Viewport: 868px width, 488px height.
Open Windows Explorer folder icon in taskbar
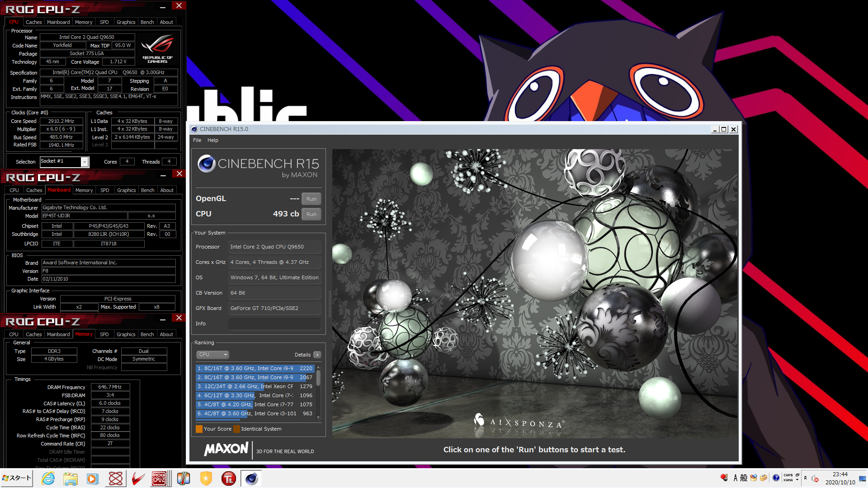click(70, 479)
